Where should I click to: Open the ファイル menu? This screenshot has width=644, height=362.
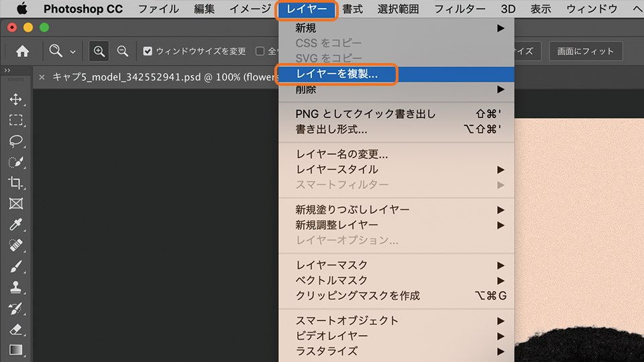tap(158, 9)
